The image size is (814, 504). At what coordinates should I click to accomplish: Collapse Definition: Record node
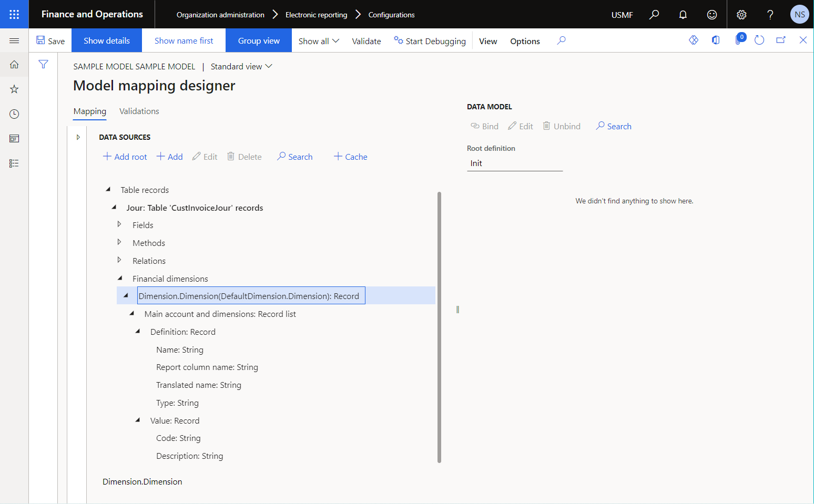pyautogui.click(x=138, y=331)
